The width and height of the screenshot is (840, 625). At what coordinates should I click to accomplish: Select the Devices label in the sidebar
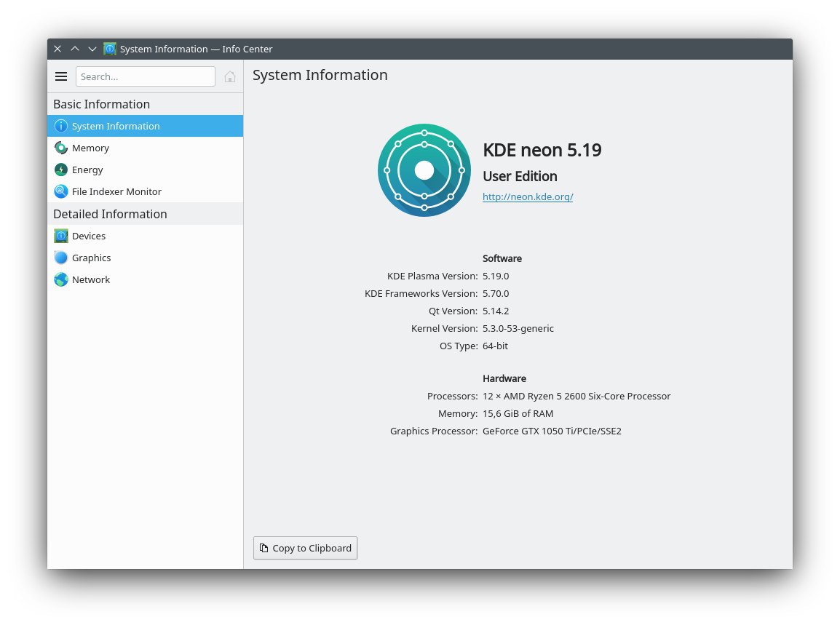(x=89, y=236)
